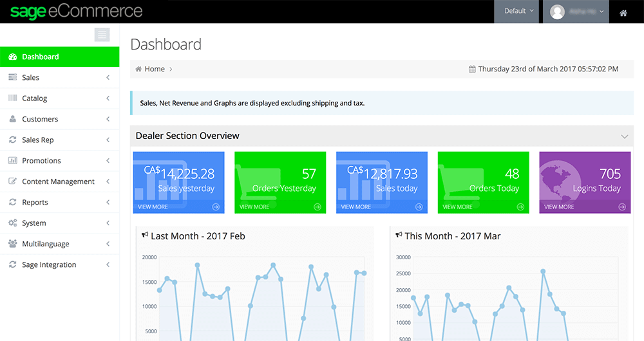Click the Last Month - 2017 Feb heading
644x341 pixels.
(x=198, y=236)
